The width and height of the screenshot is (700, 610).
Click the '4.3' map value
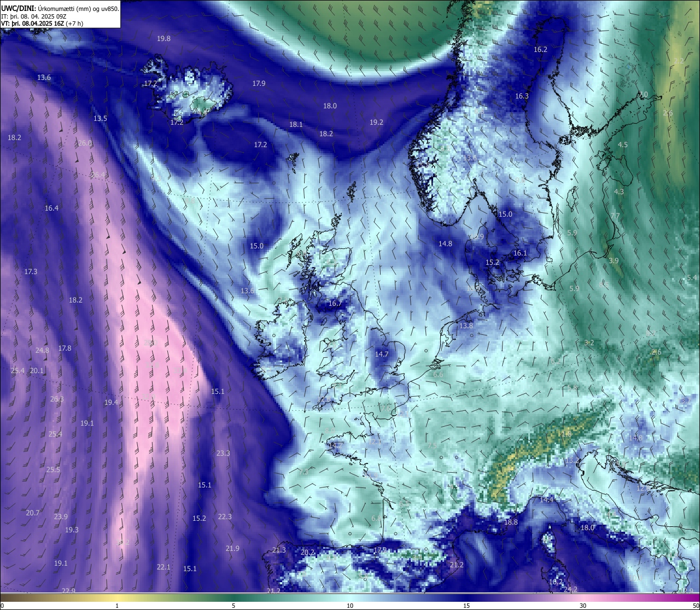619,191
